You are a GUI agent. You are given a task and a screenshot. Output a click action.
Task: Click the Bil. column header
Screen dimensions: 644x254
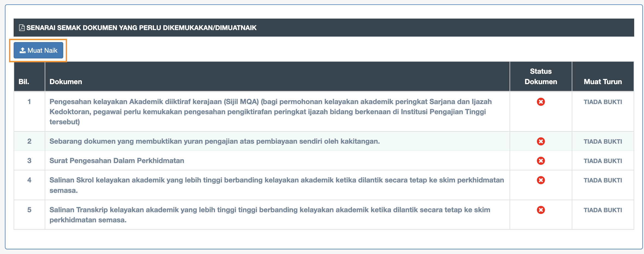24,82
